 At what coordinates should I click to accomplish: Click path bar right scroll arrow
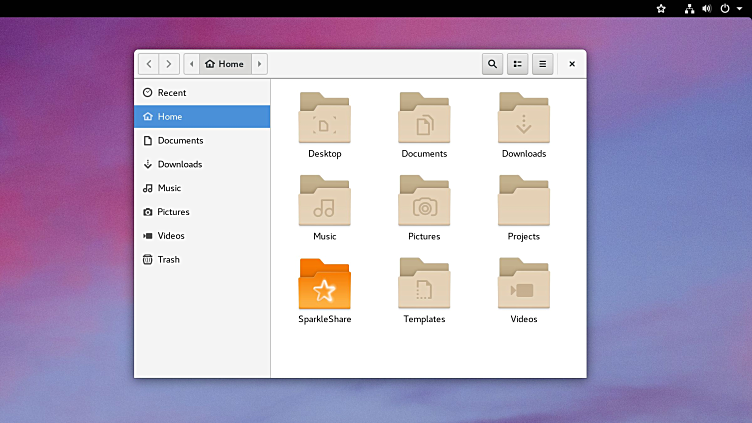point(260,64)
